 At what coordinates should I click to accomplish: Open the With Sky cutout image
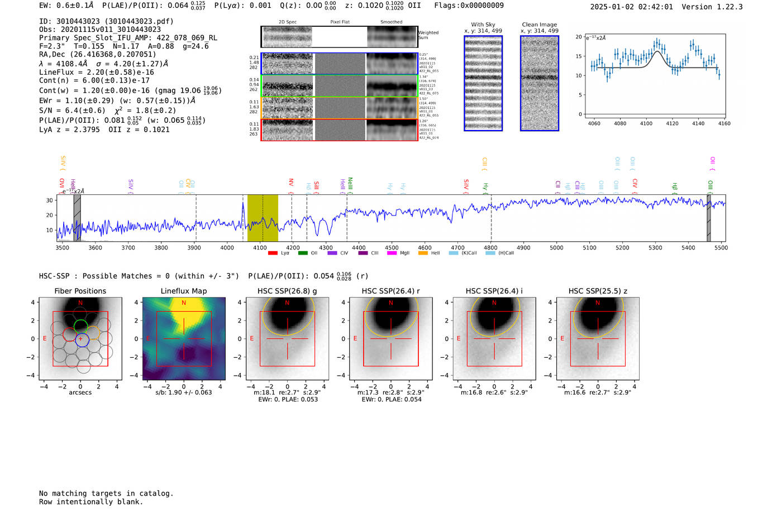483,83
